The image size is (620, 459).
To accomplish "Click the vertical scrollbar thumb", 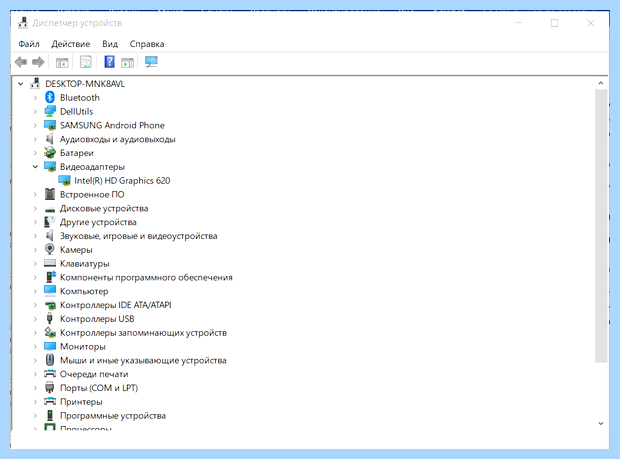I will [x=601, y=226].
